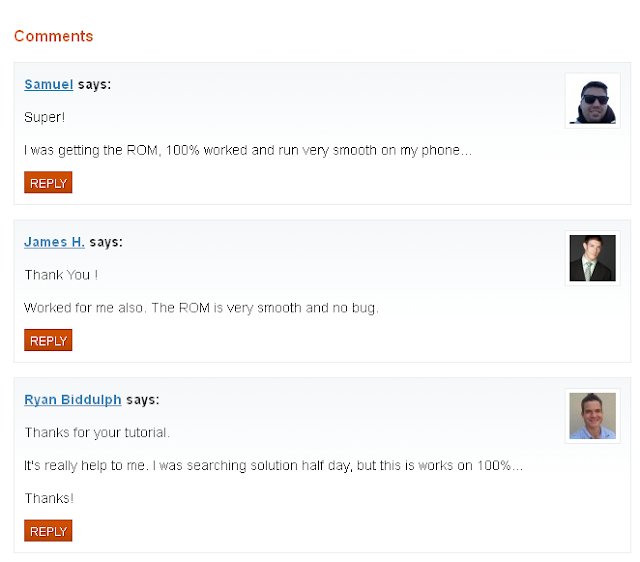Click 'Thanks for your tutorial.' line
The width and height of the screenshot is (640, 562).
point(97,433)
